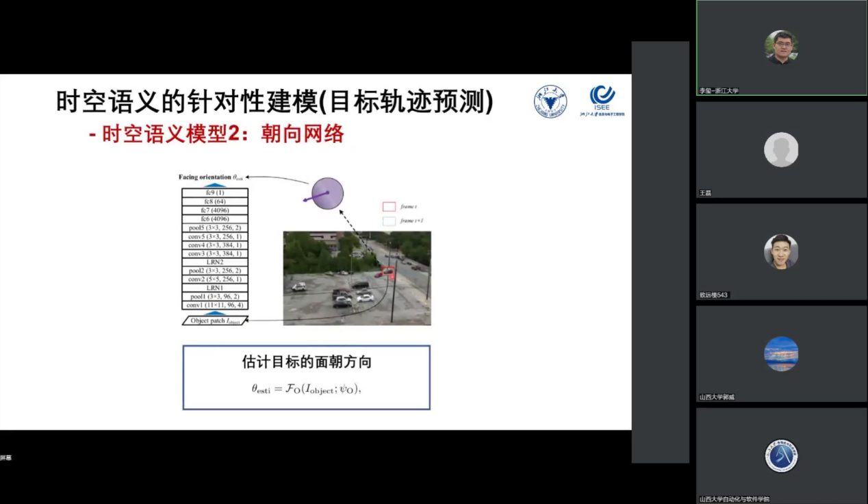Screen dimensions: 868x504
Task: Click the fc8 (64) layer row
Action: tap(215, 201)
